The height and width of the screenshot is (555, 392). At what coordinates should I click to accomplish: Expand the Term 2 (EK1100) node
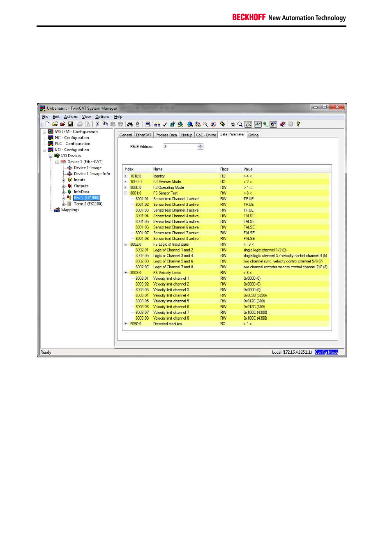click(64, 204)
